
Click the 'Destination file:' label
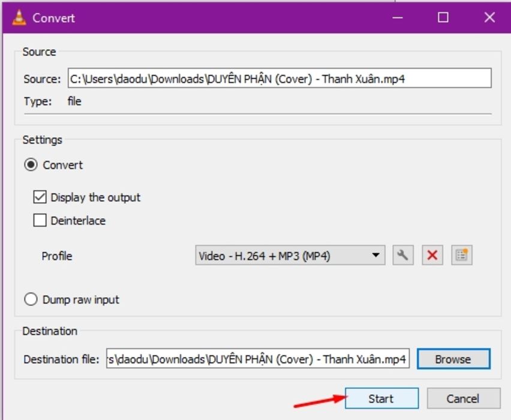click(x=61, y=359)
